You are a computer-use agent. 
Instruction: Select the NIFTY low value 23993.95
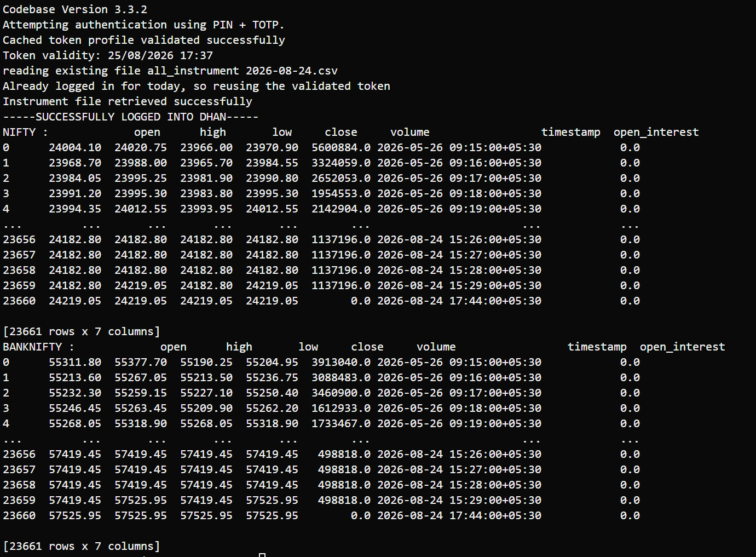tap(206, 209)
